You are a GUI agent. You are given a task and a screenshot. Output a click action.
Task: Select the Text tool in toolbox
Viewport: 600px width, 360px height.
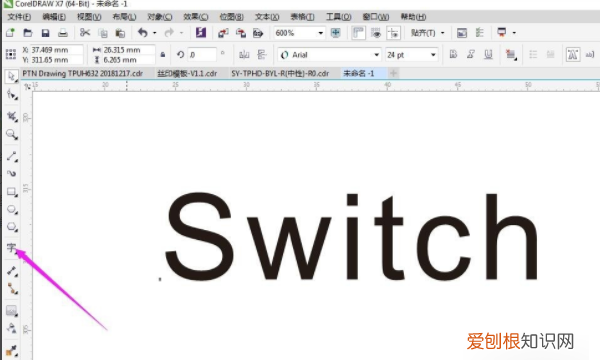coord(11,248)
